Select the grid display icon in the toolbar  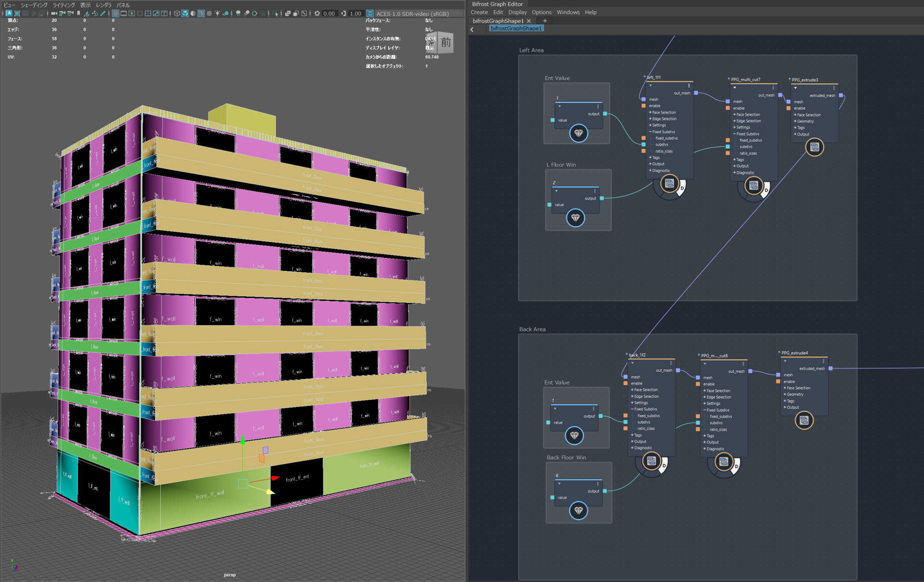(x=115, y=13)
